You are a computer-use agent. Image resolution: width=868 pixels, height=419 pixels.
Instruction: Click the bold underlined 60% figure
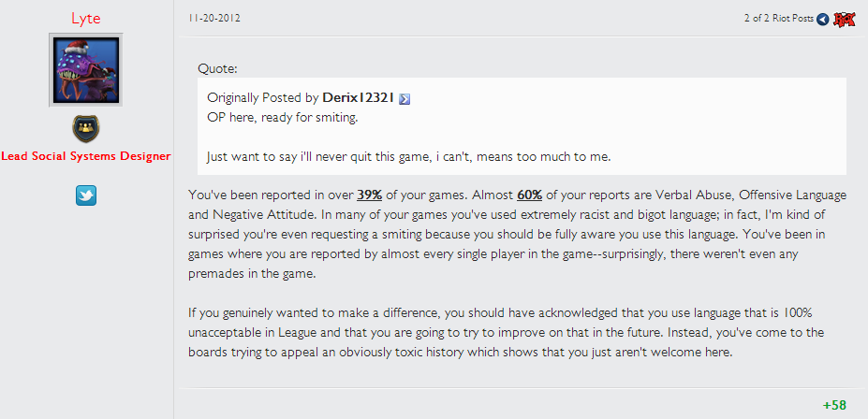pyautogui.click(x=530, y=195)
